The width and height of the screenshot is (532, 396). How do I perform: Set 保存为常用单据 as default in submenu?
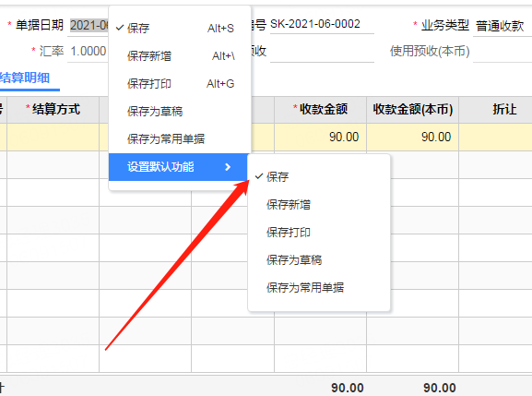tap(319, 288)
